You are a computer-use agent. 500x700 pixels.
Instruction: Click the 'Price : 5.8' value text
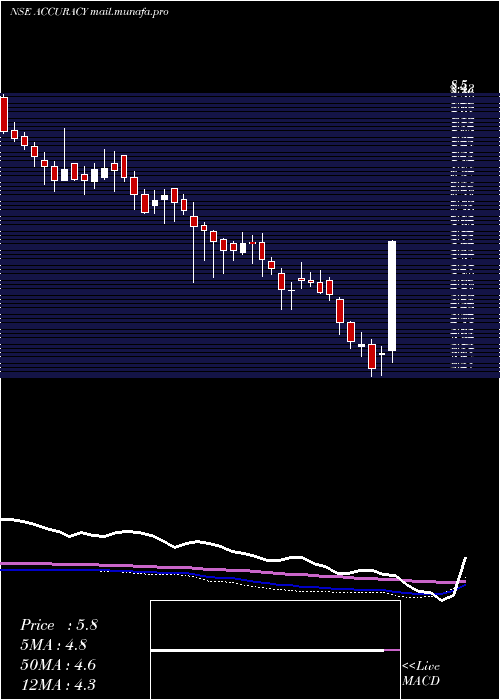click(x=58, y=625)
